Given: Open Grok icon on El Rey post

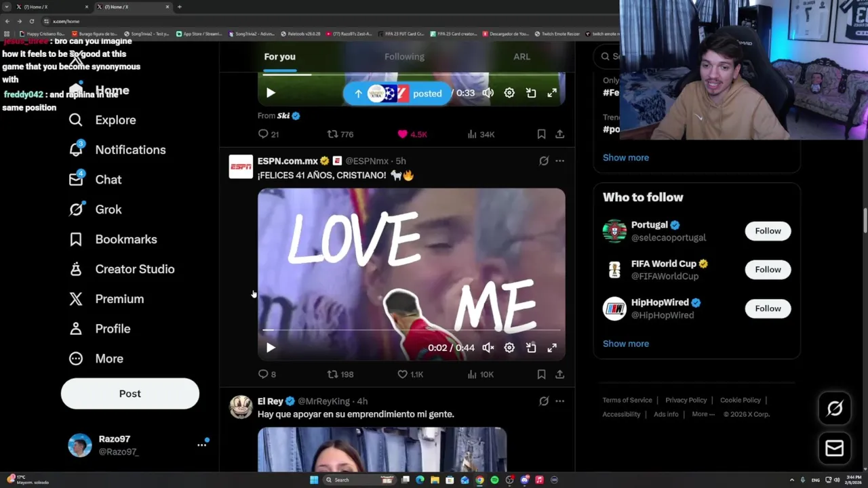Looking at the screenshot, I should pos(544,401).
